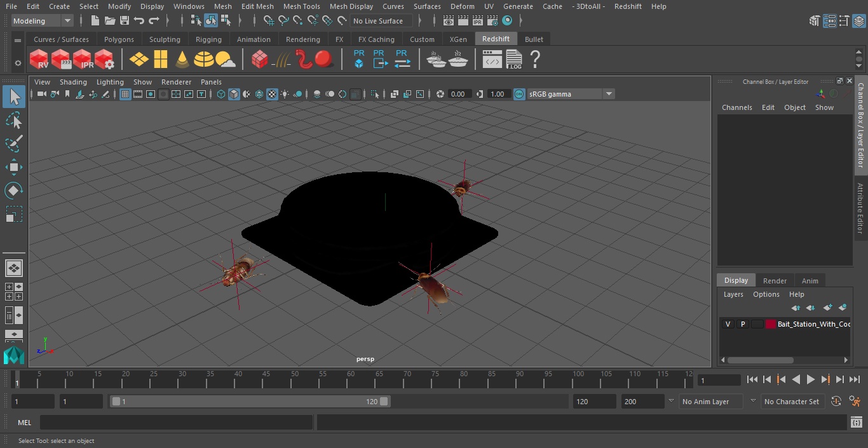Open the Redshift LOG file icon
Screen dimensions: 868x448
[x=513, y=60]
